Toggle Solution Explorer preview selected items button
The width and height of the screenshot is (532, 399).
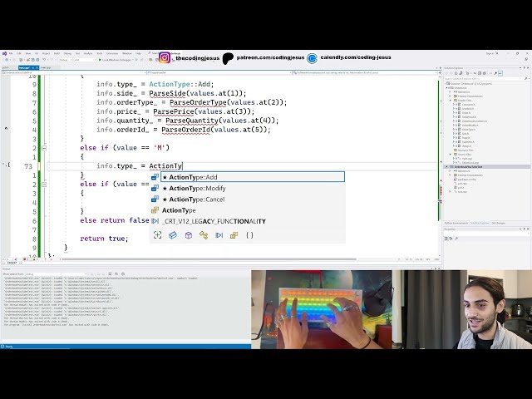coord(500,73)
